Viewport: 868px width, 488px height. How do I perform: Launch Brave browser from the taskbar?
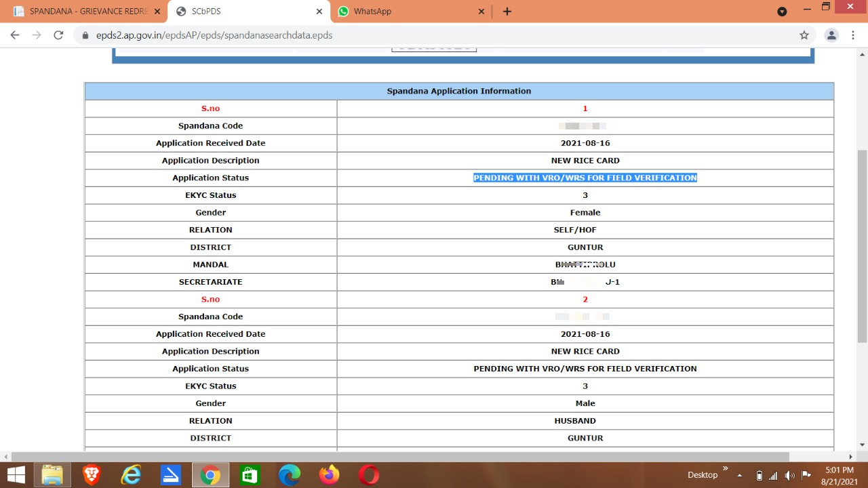[91, 475]
